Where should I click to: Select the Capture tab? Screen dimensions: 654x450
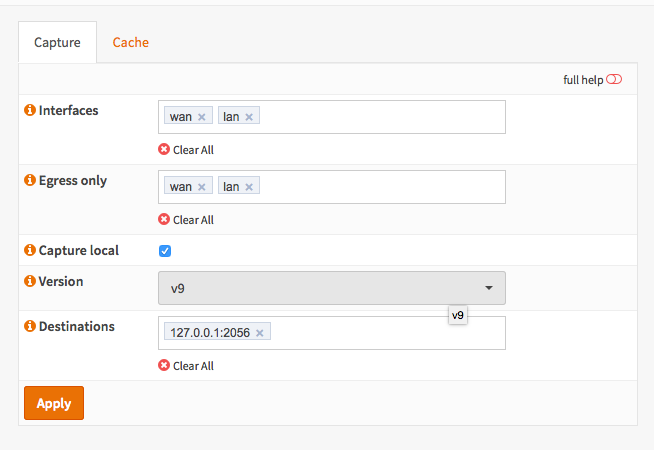tap(57, 43)
